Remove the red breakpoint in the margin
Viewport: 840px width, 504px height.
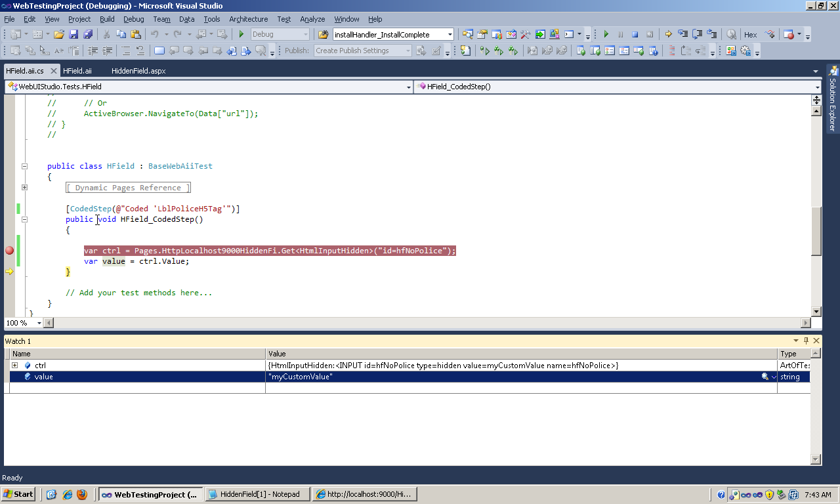tap(9, 250)
